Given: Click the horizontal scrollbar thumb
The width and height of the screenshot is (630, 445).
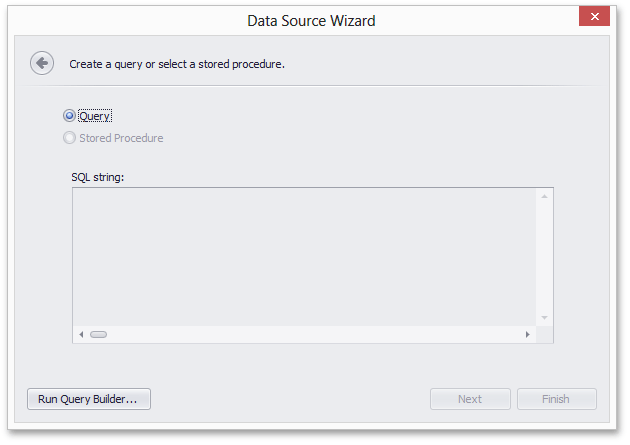Looking at the screenshot, I should 98,335.
